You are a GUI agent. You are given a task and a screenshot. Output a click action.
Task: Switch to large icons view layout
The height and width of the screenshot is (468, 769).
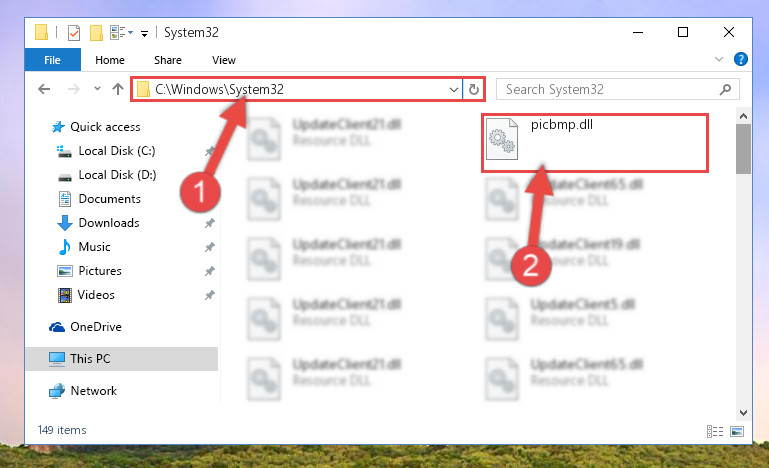[737, 431]
